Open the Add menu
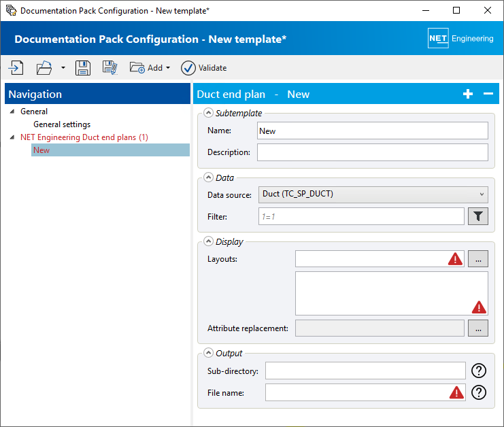The image size is (504, 427). [150, 68]
